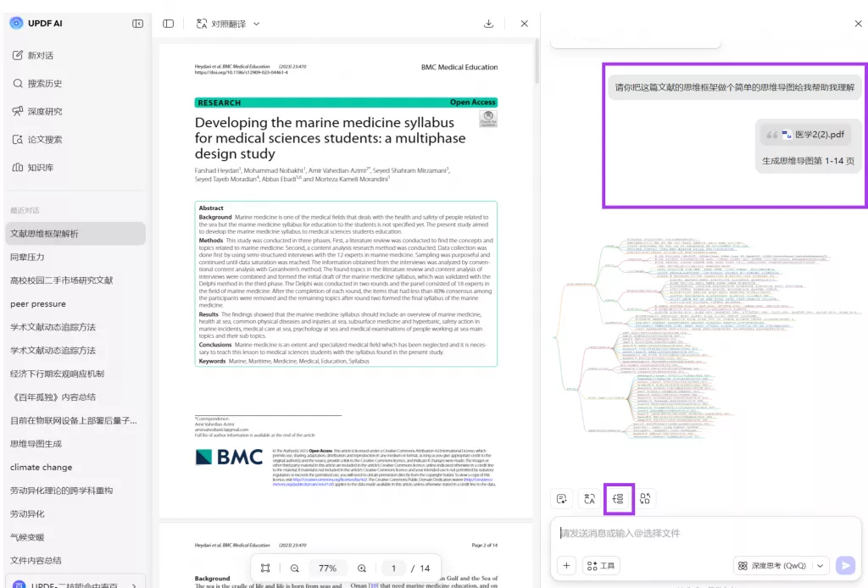Click the mind map generation icon
Screen dimensions: 868x588
[x=619, y=499]
